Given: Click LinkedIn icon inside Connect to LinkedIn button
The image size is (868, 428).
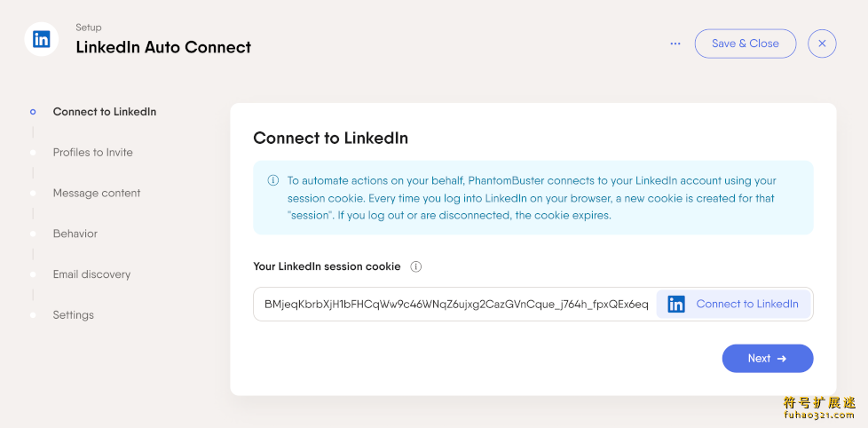Looking at the screenshot, I should coord(676,304).
